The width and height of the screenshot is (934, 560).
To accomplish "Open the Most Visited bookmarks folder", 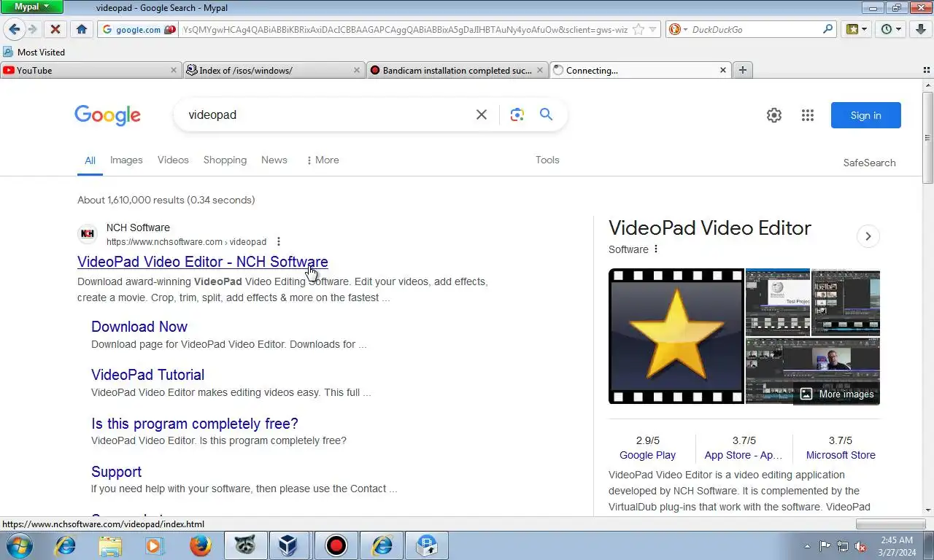I will [x=34, y=52].
